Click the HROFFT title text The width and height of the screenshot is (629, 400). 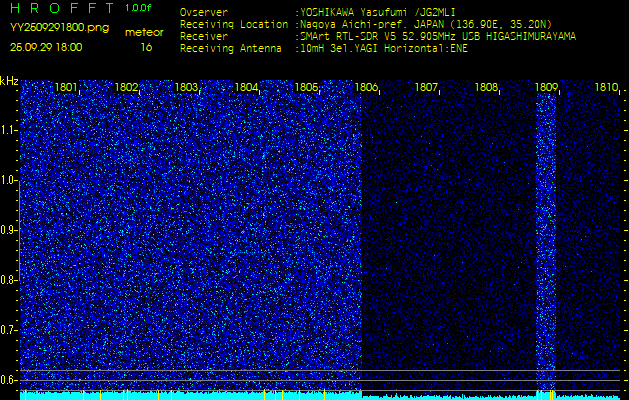pyautogui.click(x=62, y=8)
